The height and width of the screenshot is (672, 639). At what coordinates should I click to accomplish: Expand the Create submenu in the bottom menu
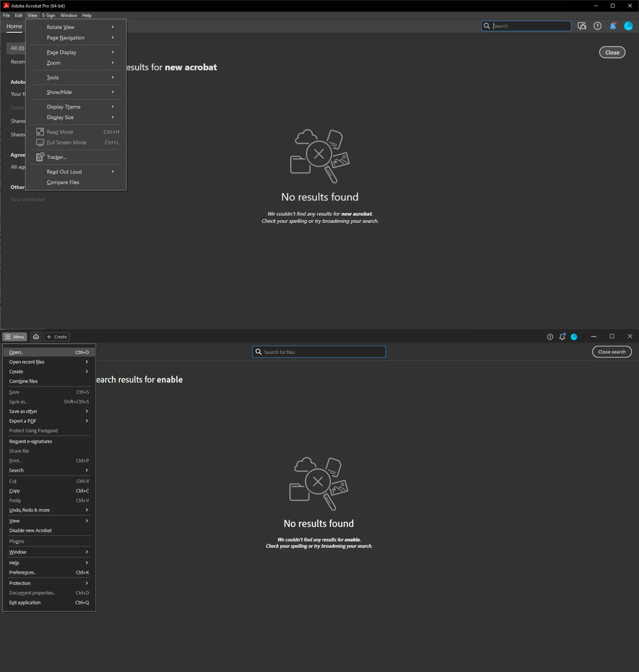click(49, 371)
